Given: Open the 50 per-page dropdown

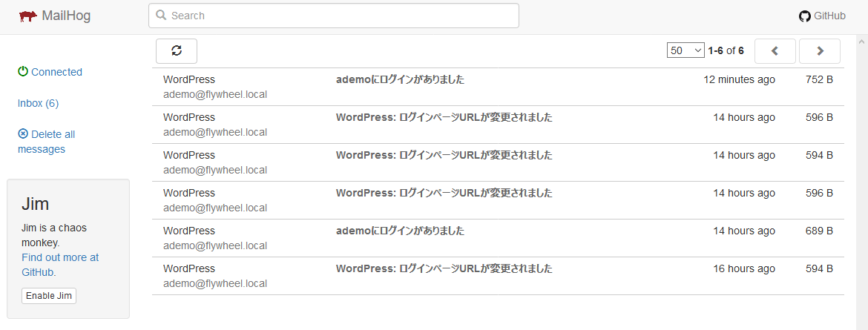Looking at the screenshot, I should (685, 51).
